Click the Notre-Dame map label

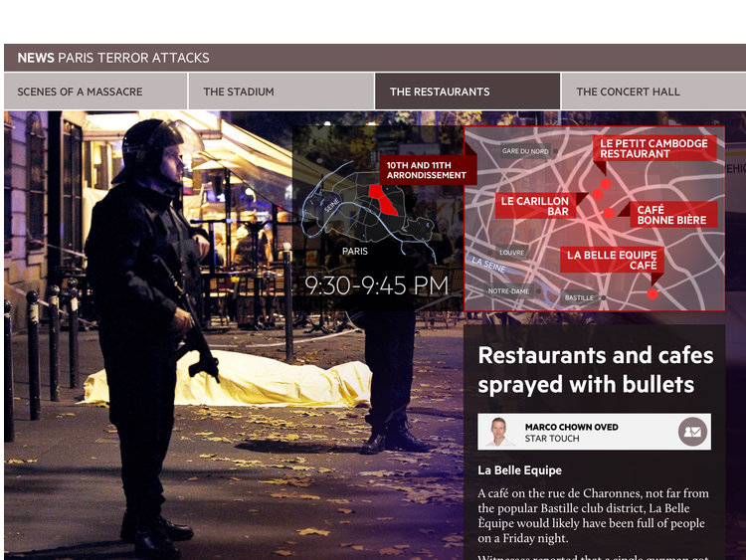click(x=508, y=290)
